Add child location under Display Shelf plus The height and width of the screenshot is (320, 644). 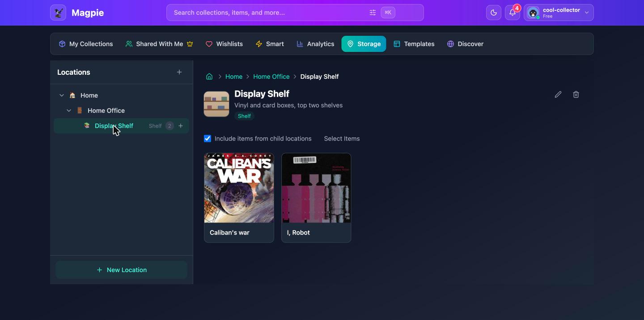(x=181, y=126)
